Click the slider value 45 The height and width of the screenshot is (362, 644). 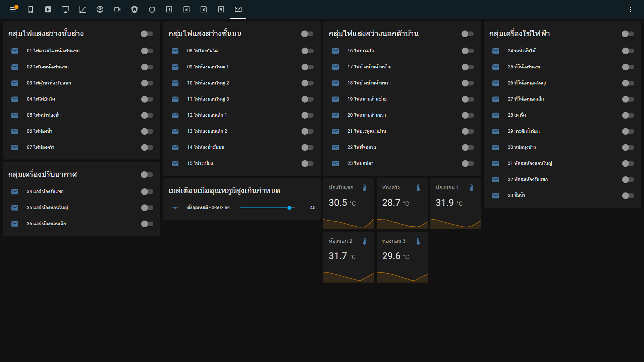point(313,208)
